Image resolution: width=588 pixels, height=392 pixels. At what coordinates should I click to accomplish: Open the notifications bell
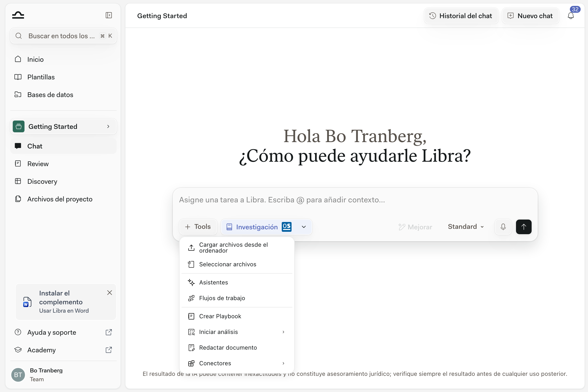(571, 16)
